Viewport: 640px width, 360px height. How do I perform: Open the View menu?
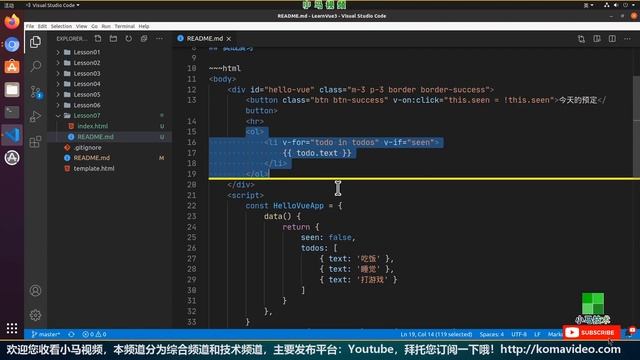81,26
